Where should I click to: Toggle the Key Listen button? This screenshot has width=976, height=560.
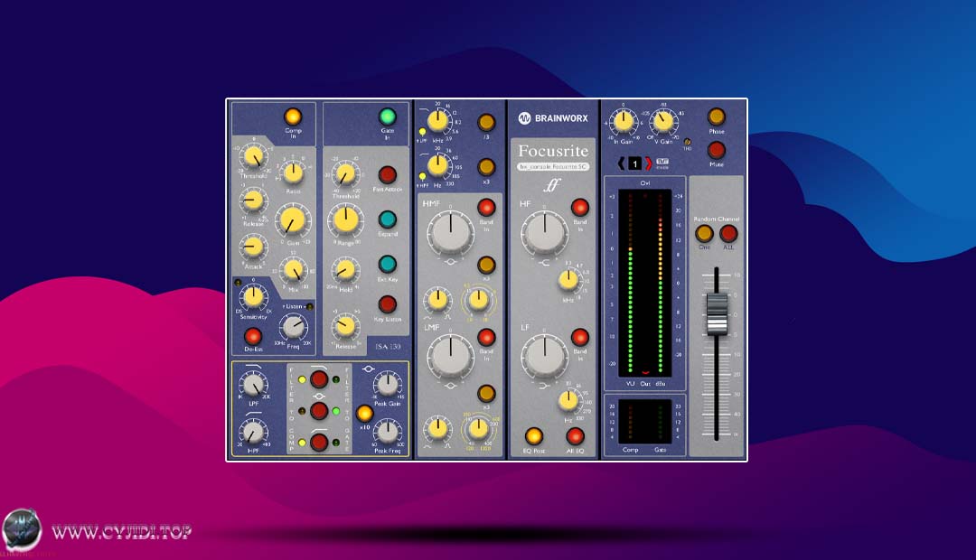pyautogui.click(x=387, y=304)
